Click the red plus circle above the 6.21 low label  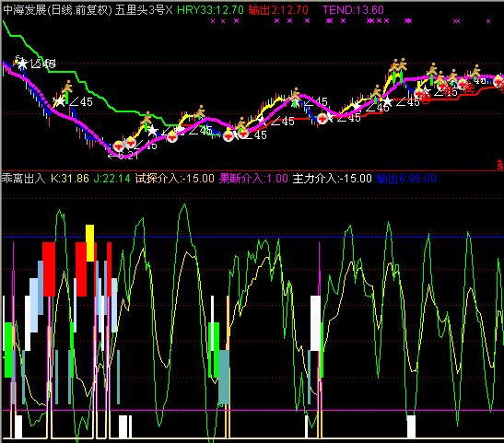coord(119,146)
